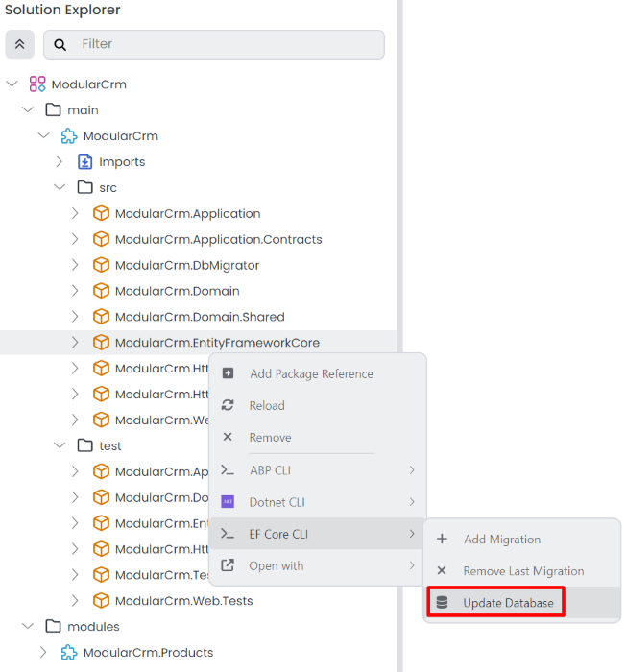Collapse the src folder chevron

pyautogui.click(x=60, y=187)
